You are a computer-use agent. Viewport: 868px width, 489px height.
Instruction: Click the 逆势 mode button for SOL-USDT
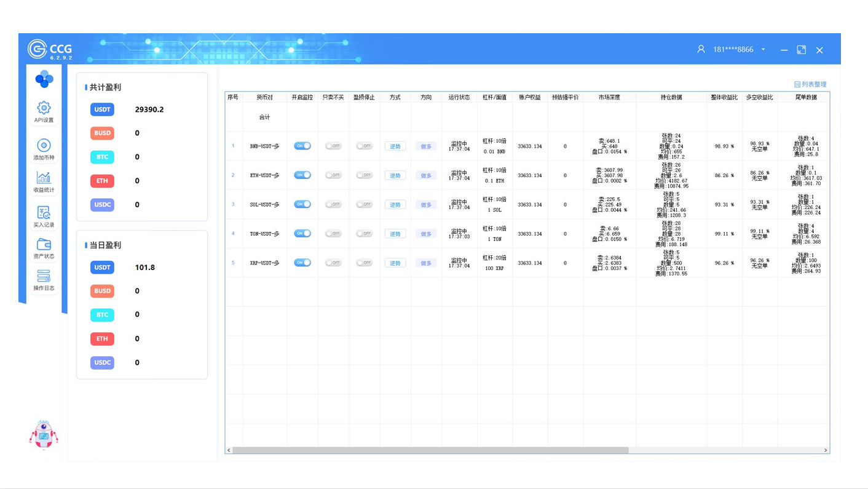(x=395, y=205)
